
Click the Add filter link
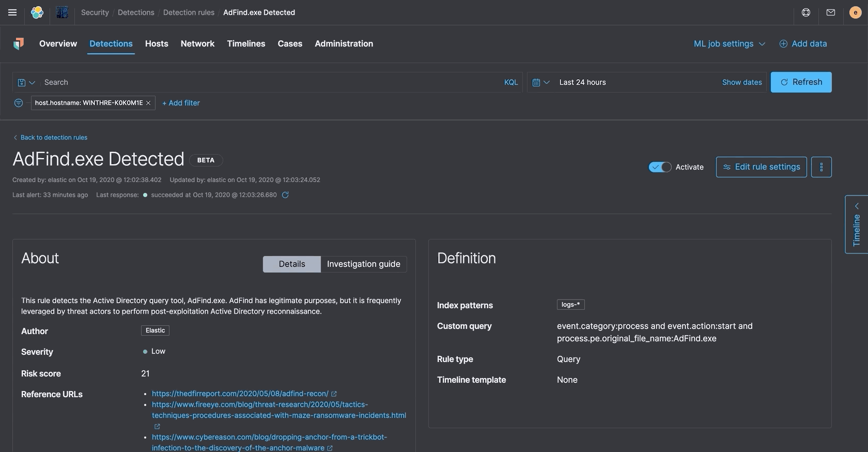pyautogui.click(x=181, y=103)
